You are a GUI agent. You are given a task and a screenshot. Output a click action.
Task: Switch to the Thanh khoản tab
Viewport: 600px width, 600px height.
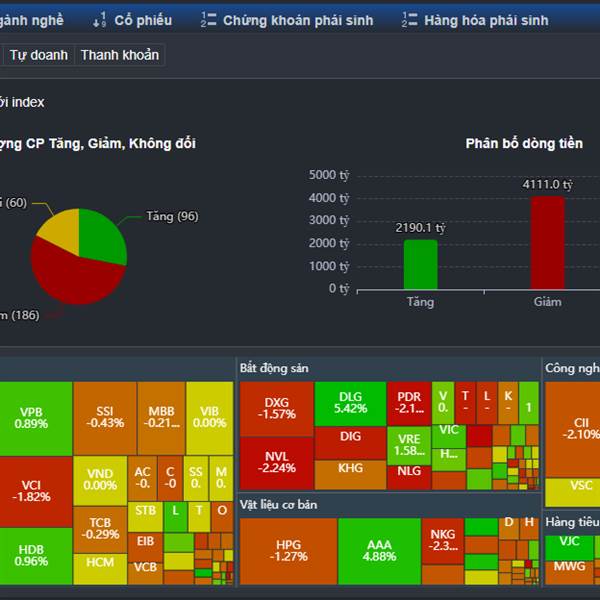coord(120,55)
